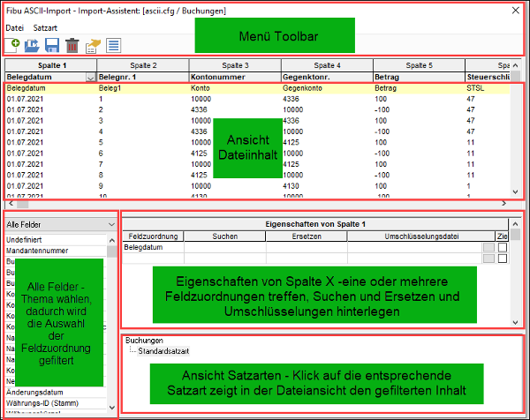Select the Spalte 2 column header
Screen dimensions: 530x420
[143, 65]
